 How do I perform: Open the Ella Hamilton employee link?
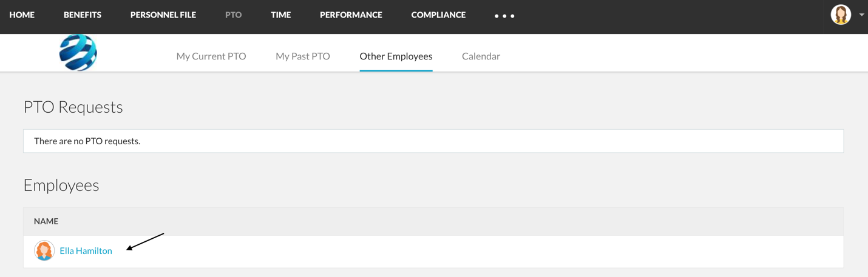[x=86, y=250]
